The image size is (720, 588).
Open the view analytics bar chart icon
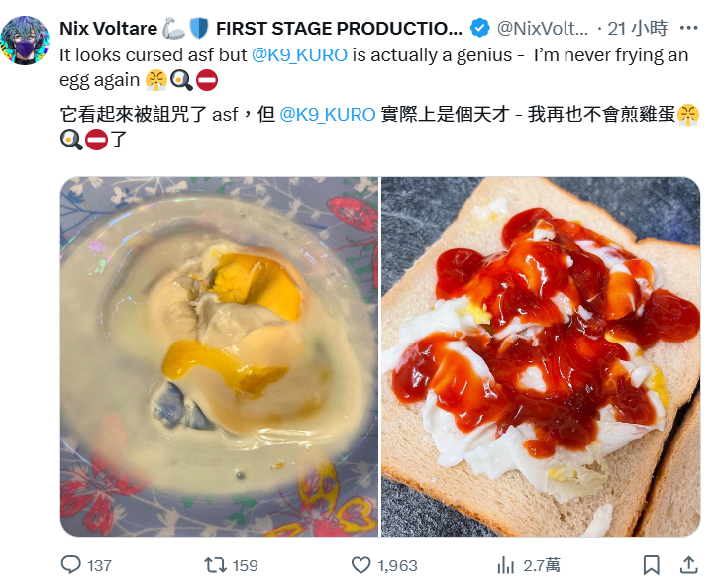coord(505,565)
